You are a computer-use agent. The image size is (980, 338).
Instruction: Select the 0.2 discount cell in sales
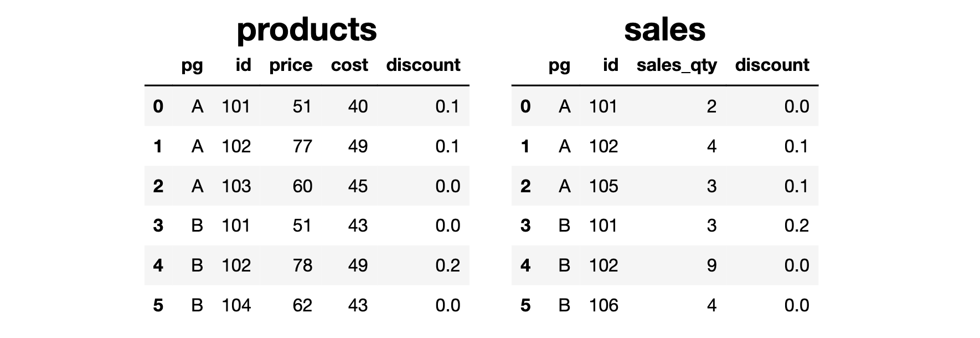[796, 226]
